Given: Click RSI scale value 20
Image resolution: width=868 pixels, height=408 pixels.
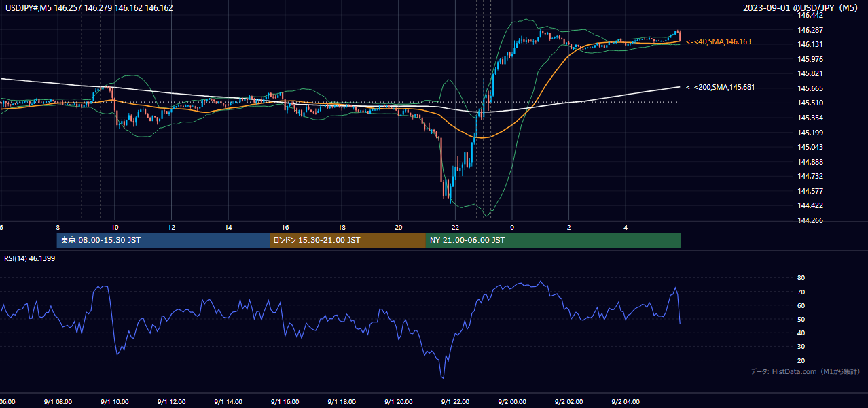Looking at the screenshot, I should (x=801, y=360).
